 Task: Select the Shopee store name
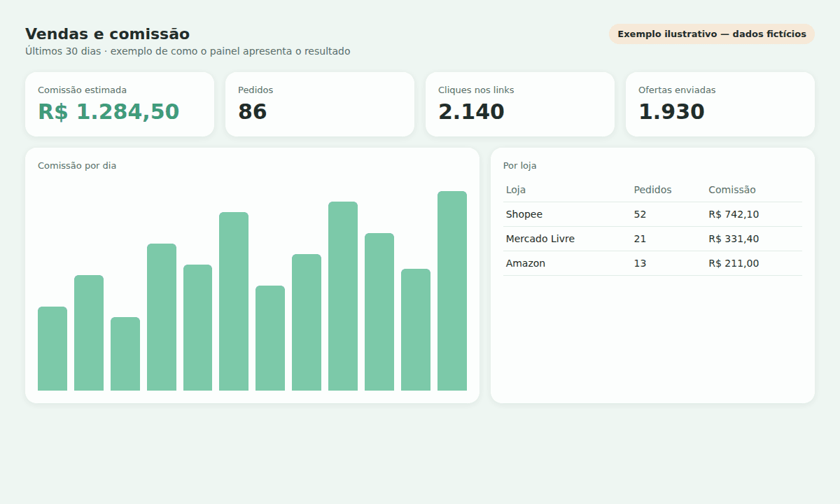pyautogui.click(x=524, y=214)
